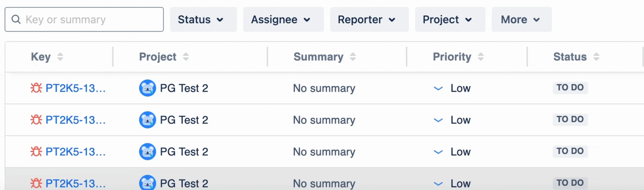
Task: Click the koala avatar in the last row
Action: 147,183
